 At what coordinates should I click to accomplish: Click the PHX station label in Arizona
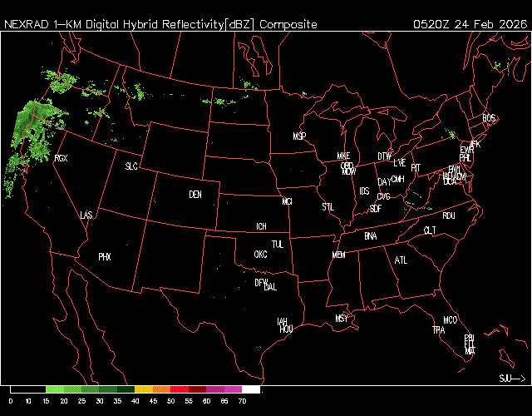pyautogui.click(x=105, y=257)
